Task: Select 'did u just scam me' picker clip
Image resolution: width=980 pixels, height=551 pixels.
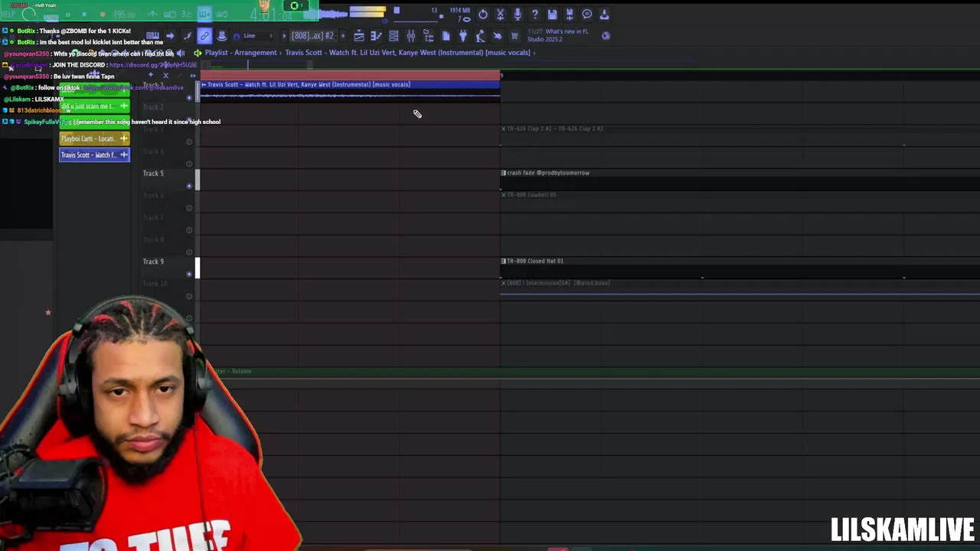Action: 95,106
